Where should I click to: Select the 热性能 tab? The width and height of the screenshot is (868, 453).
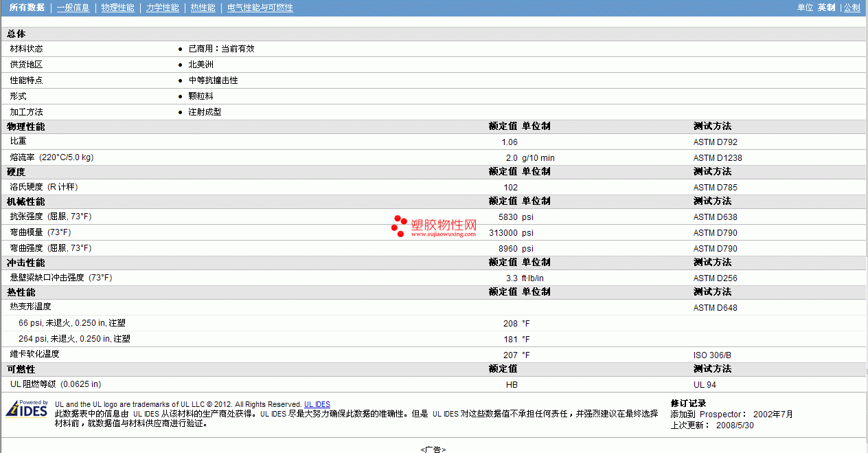203,8
